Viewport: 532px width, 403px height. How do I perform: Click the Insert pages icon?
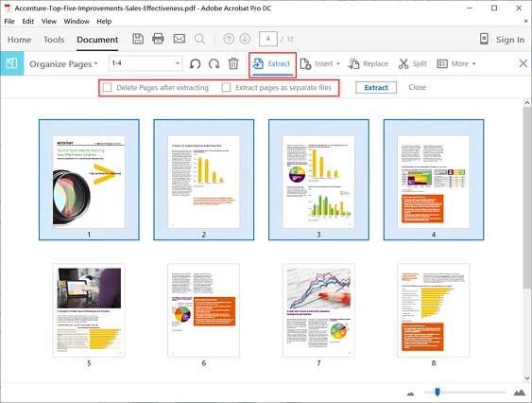pyautogui.click(x=305, y=64)
